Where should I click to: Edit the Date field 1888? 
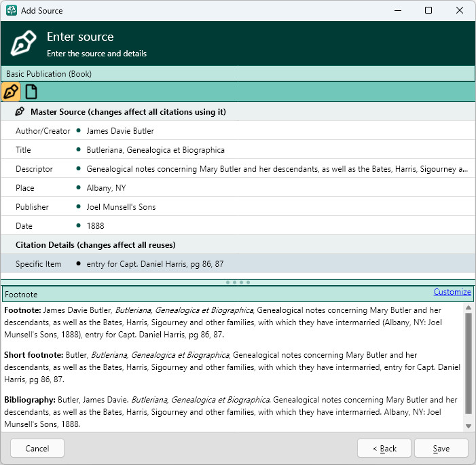[x=95, y=226]
